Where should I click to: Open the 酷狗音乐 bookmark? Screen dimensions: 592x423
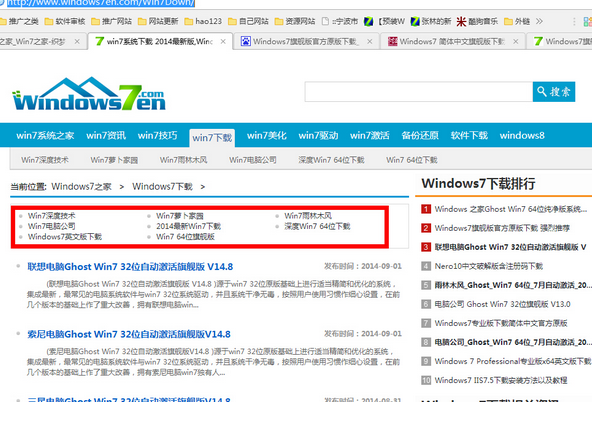click(x=478, y=21)
